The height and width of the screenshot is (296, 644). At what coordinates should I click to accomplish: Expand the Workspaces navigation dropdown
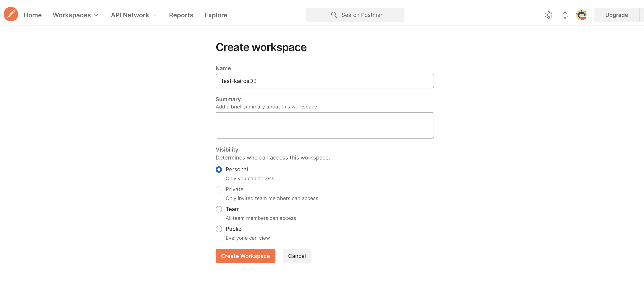(76, 15)
